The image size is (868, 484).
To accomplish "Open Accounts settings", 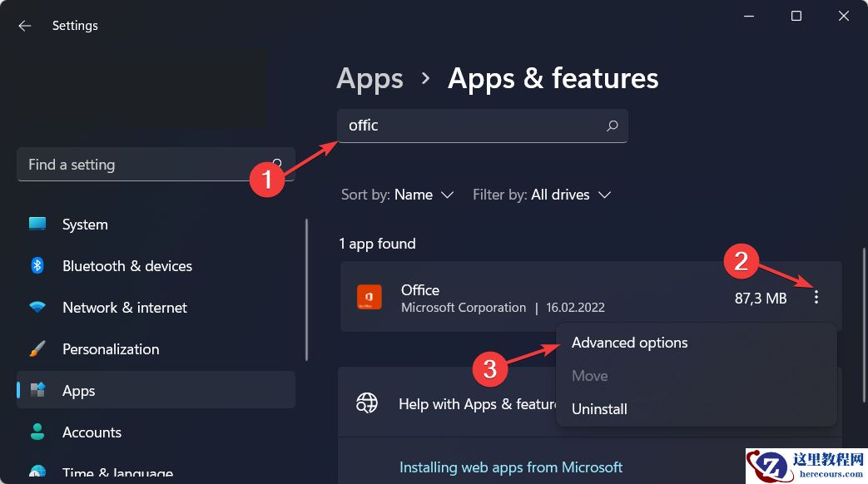I will (92, 432).
